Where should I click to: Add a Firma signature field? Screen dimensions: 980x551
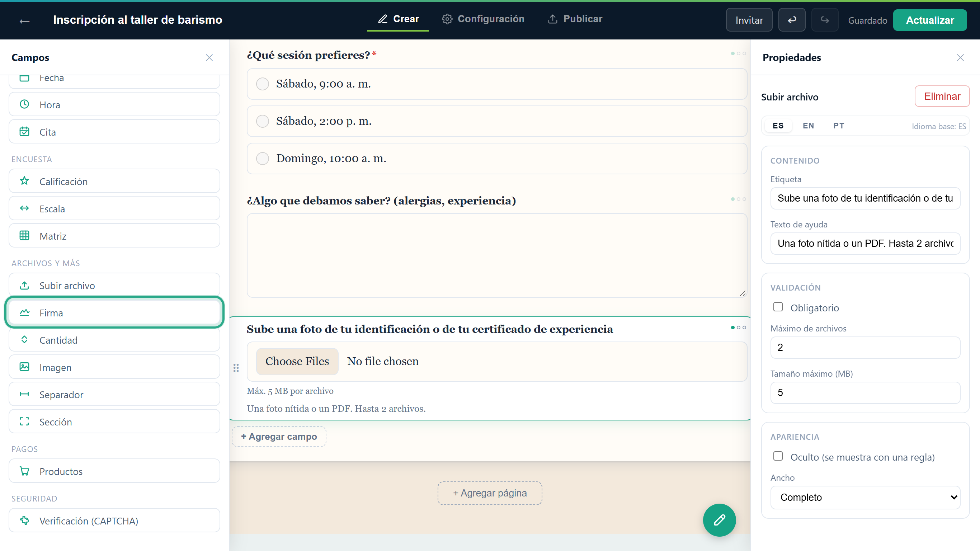point(114,312)
